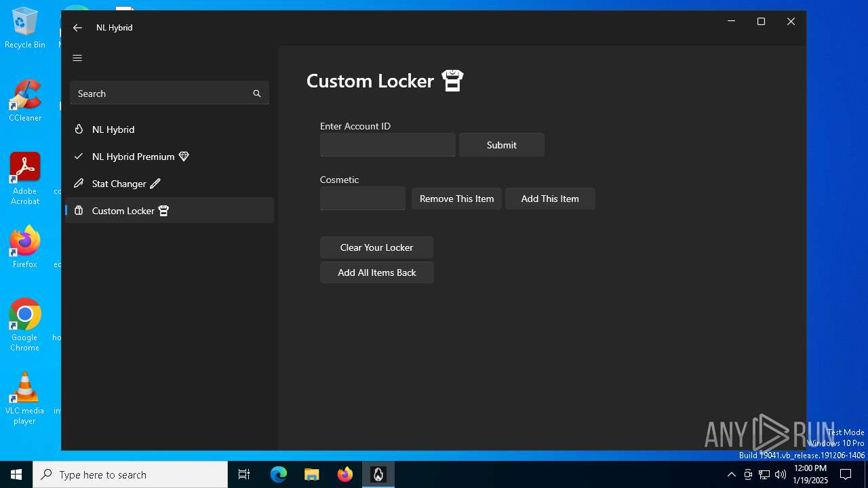
Task: Open the Windows Start menu
Action: (16, 474)
